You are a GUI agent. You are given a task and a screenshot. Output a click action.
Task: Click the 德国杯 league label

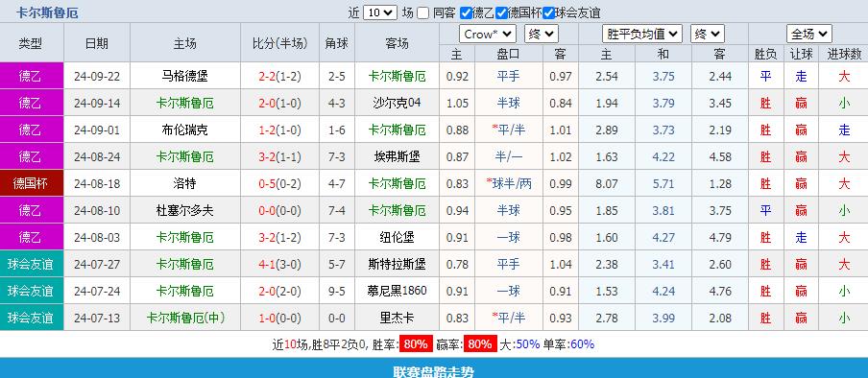(x=32, y=184)
